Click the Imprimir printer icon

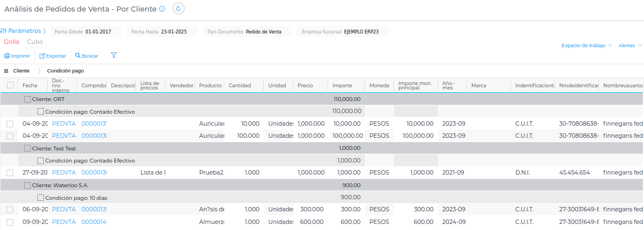[7, 56]
